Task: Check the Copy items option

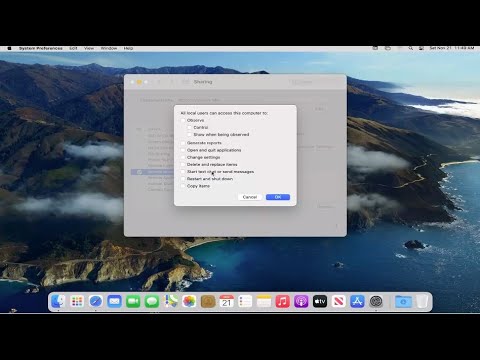Action: (x=183, y=186)
